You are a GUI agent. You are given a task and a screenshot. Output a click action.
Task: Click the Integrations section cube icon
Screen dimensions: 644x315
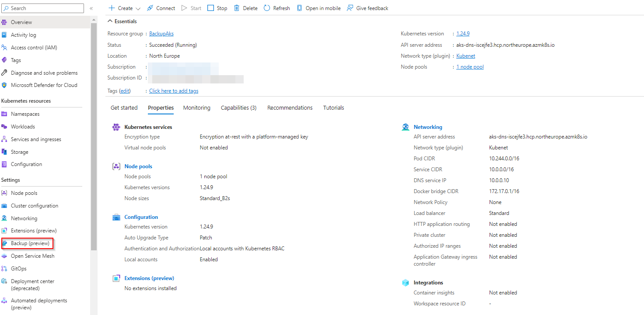point(406,283)
